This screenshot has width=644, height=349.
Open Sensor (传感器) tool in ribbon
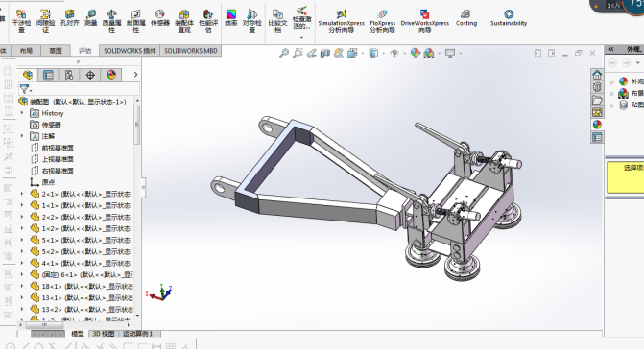point(159,18)
